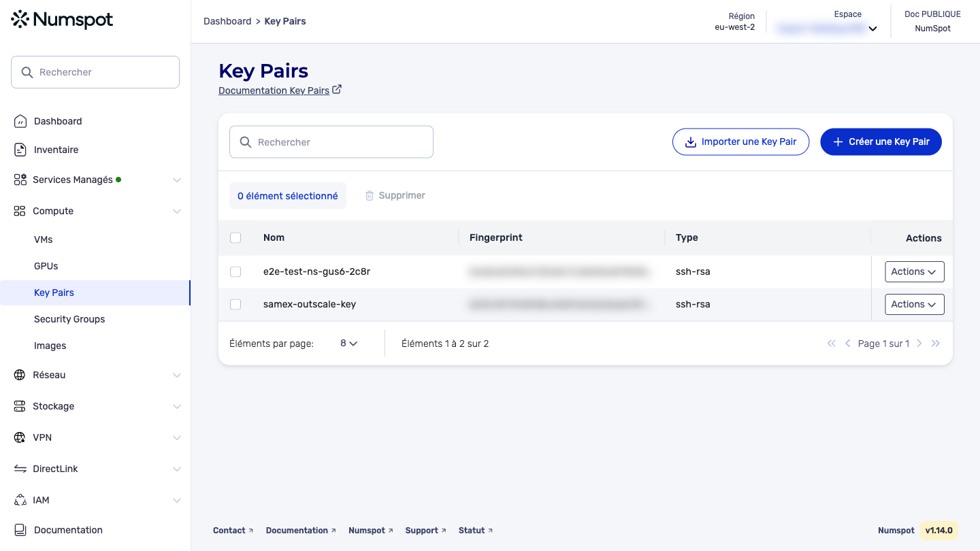Open Statut footer link
980x551 pixels.
tap(476, 531)
